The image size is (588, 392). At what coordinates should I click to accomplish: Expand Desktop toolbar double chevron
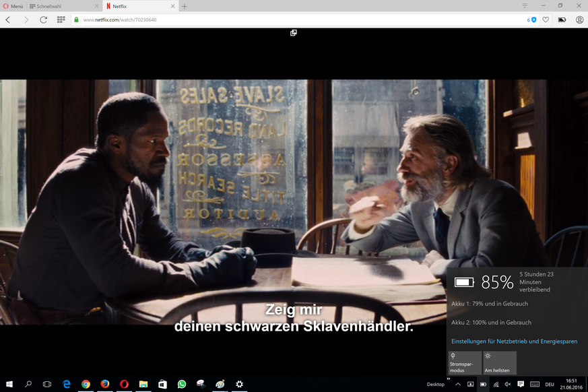448,379
